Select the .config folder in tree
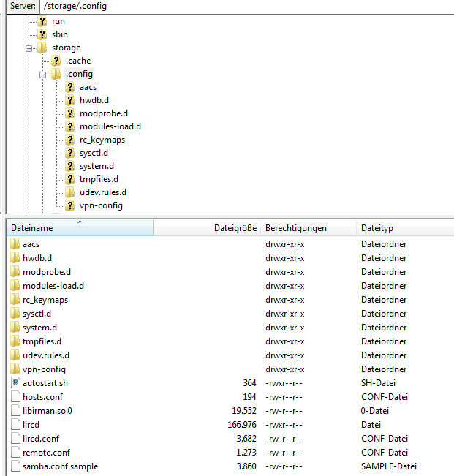The height and width of the screenshot is (476, 454). coord(79,74)
